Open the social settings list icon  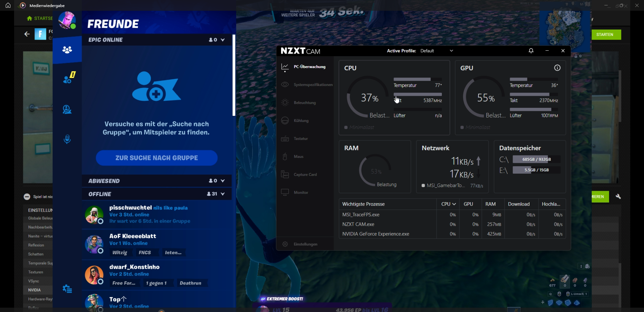click(67, 288)
